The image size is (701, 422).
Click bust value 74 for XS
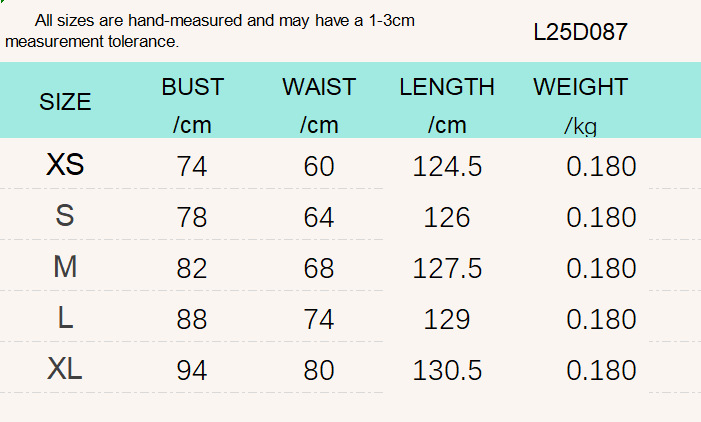192,167
